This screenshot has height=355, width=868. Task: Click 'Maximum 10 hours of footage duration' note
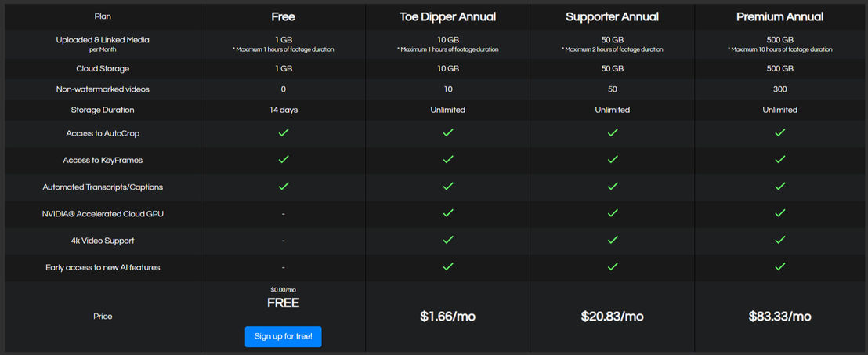[779, 49]
